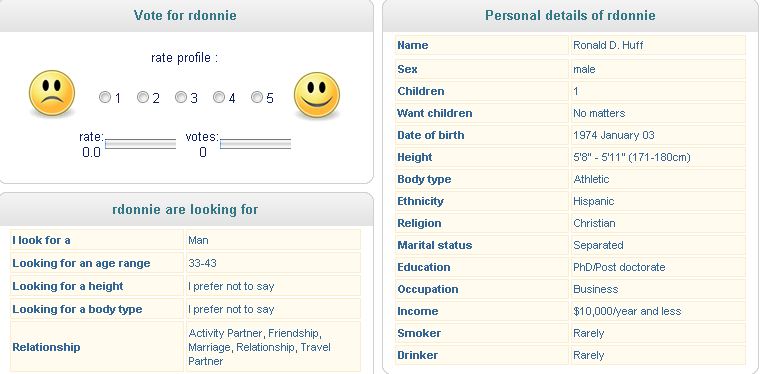The image size is (761, 374).
Task: Click the body type value 'Athletic'
Action: [591, 179]
